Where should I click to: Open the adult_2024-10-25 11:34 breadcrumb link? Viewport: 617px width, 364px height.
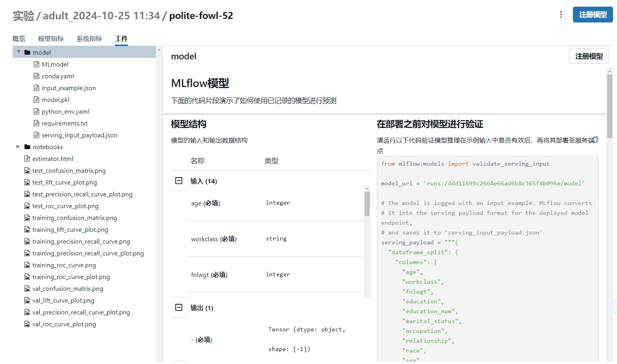pyautogui.click(x=101, y=16)
